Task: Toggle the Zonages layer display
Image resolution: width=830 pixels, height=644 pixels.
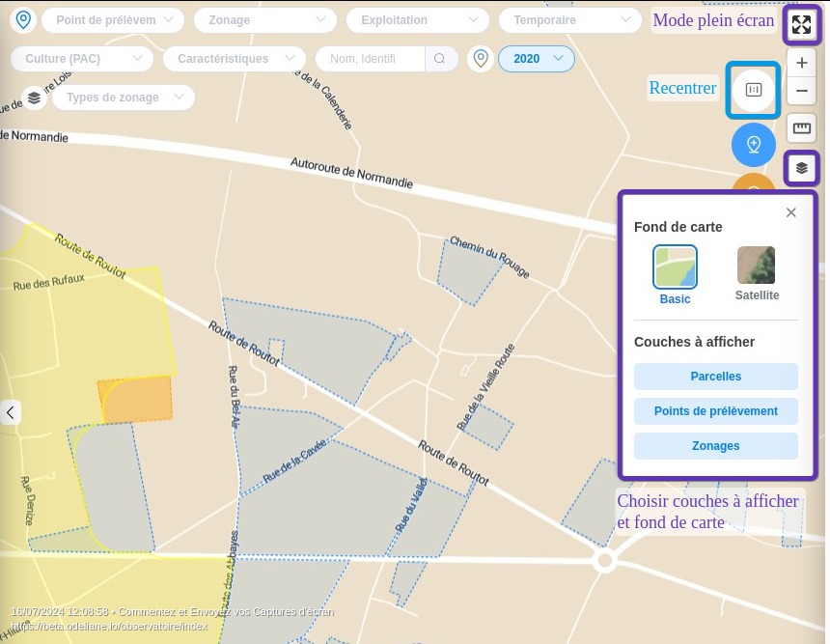Action: (x=716, y=446)
